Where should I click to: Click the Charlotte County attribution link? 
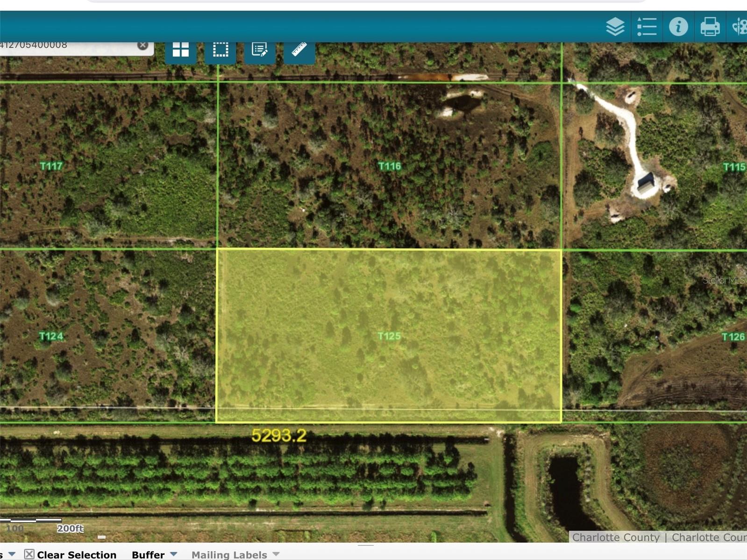pos(616,538)
